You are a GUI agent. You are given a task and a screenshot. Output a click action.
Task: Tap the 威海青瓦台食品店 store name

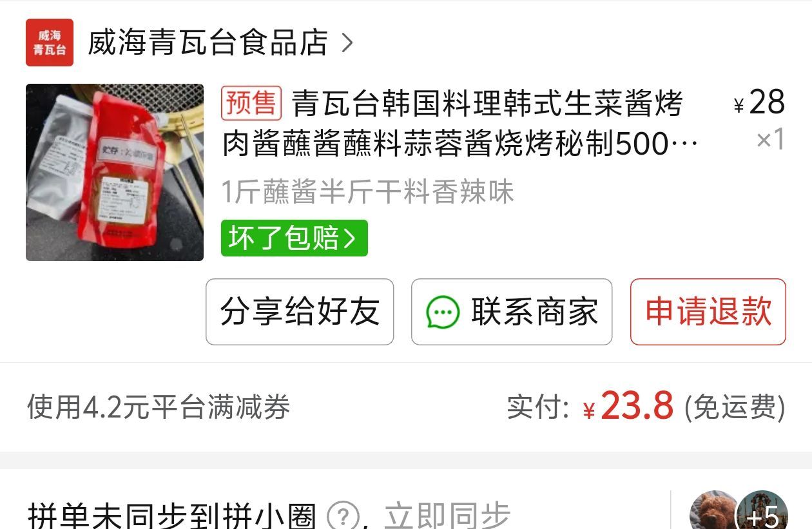208,43
